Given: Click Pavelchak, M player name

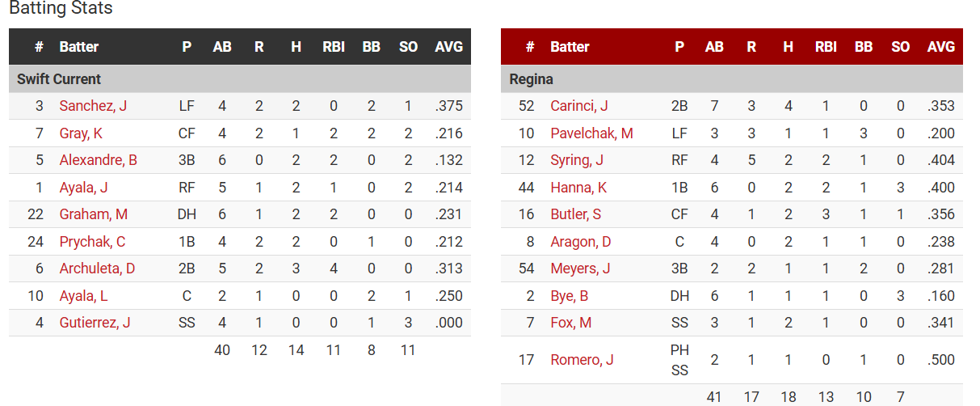Looking at the screenshot, I should 591,133.
